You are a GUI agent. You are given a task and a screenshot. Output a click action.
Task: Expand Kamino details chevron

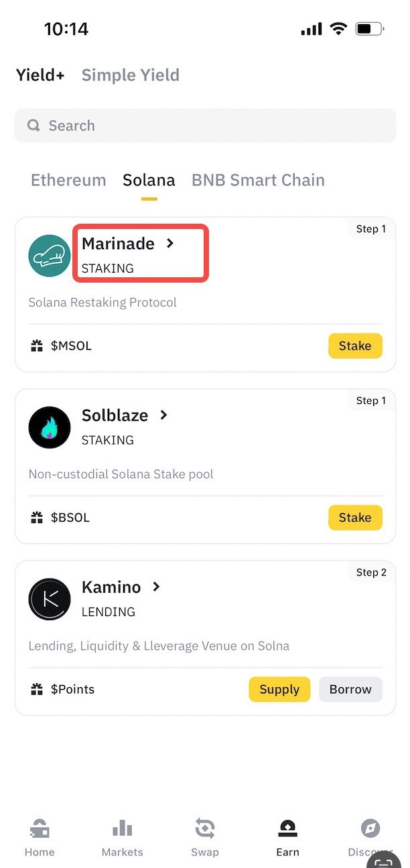(x=157, y=587)
